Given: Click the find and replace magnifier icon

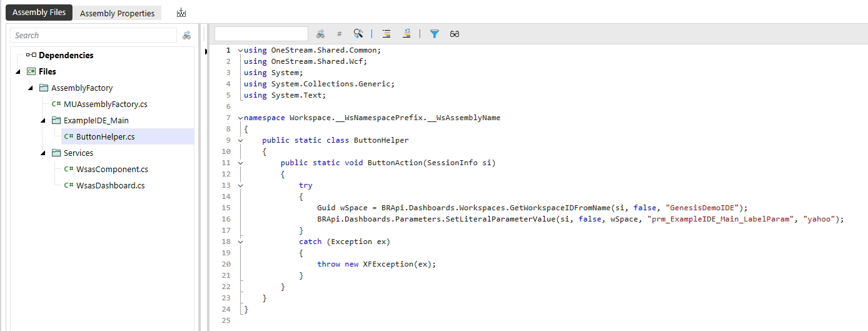Looking at the screenshot, I should click(x=358, y=34).
